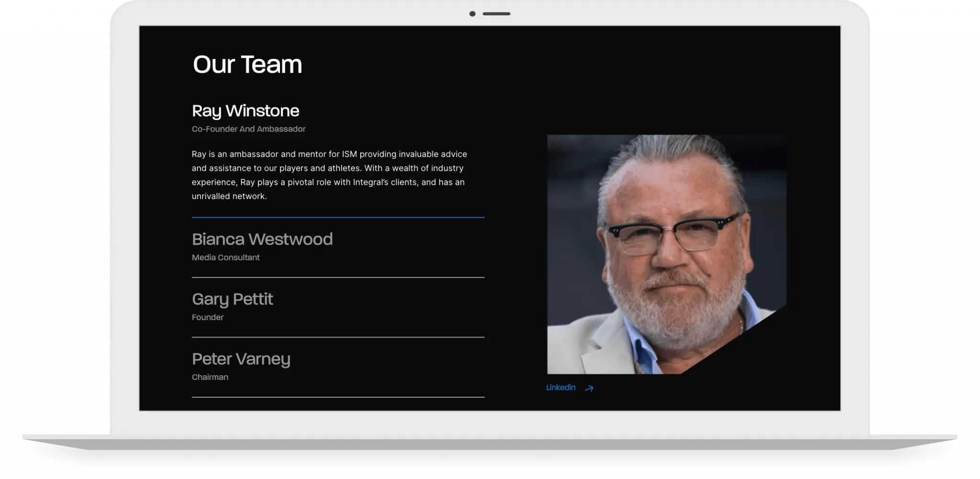Select the 'Our Team' heading
This screenshot has height=479, width=980.
(x=247, y=65)
